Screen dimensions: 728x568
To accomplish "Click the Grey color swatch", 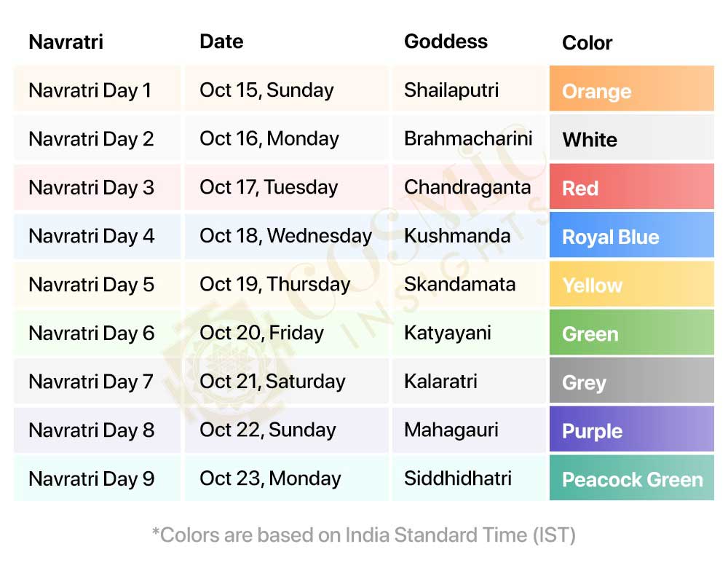I will click(631, 382).
